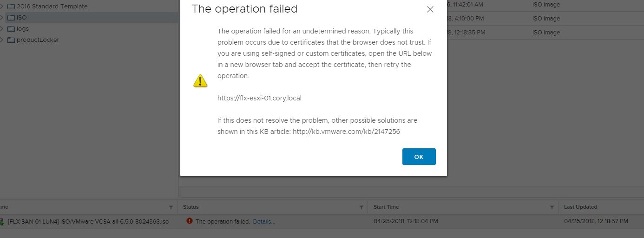The height and width of the screenshot is (238, 644).
Task: Open the Details link for failed task
Action: tap(264, 222)
